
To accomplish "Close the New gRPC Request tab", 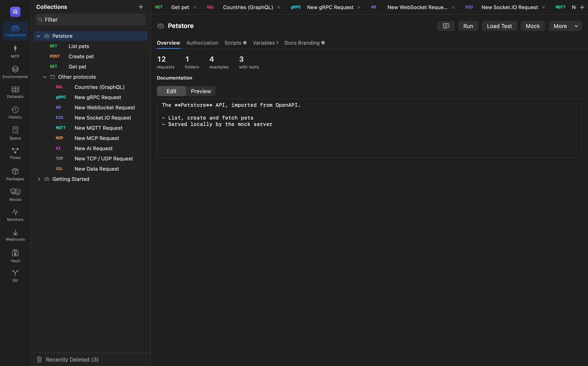I will pos(359,7).
